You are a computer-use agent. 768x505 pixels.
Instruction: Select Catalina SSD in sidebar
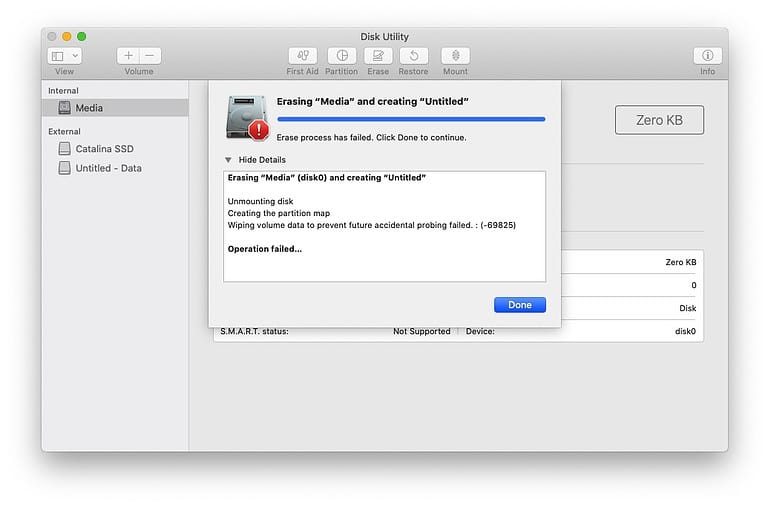tap(104, 149)
